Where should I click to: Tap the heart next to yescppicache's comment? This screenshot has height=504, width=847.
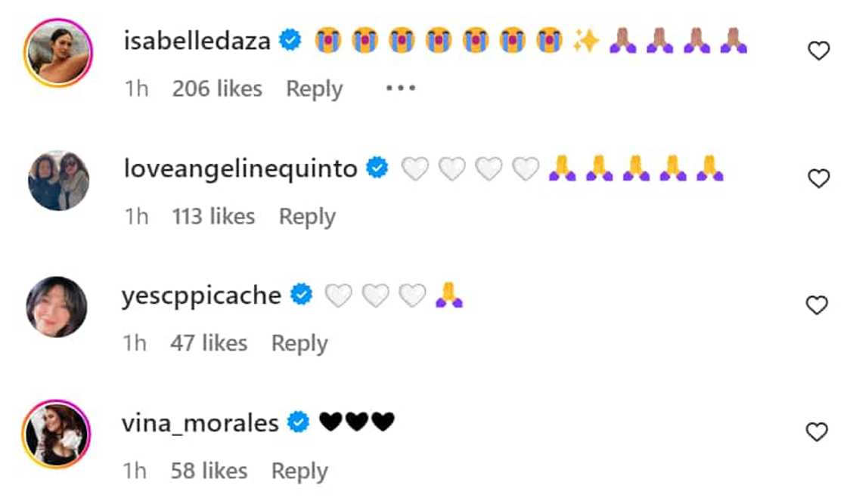[818, 305]
